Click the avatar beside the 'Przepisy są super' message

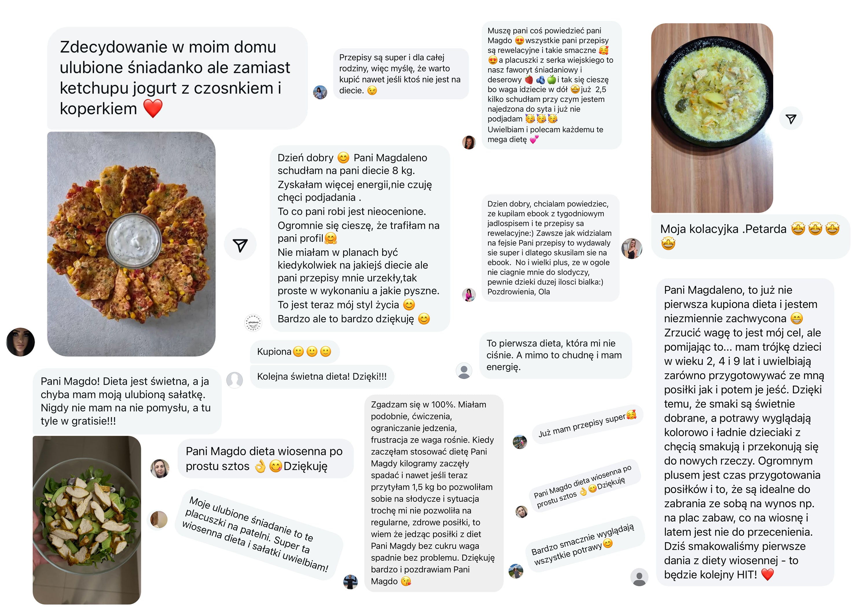tap(320, 92)
